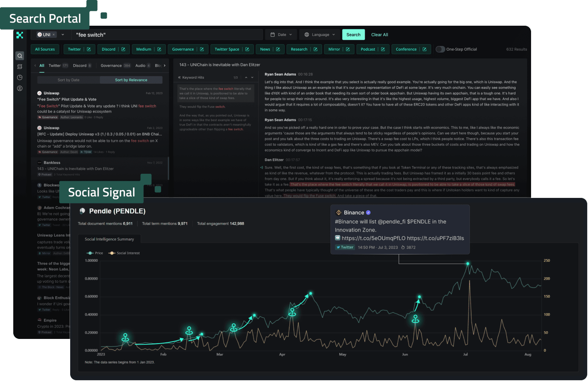Click the search magnifier sidebar icon
588x381 pixels.
point(19,56)
